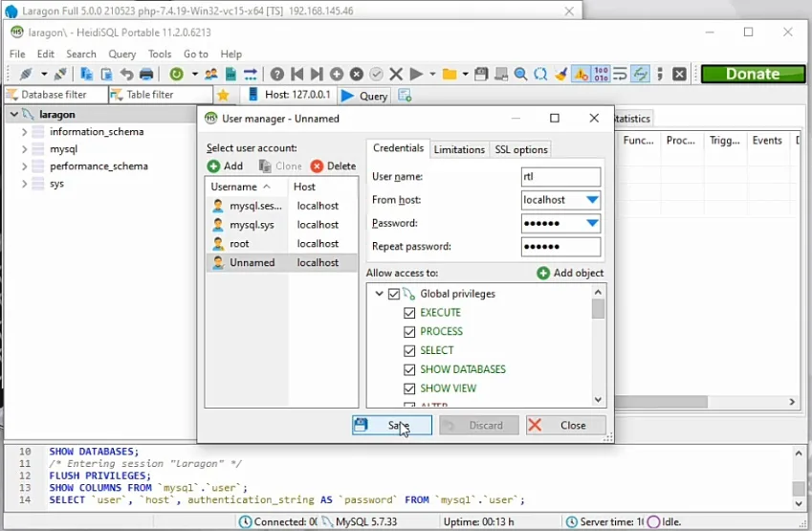Click the yellow open folder icon
This screenshot has width=812, height=531.
coord(450,74)
